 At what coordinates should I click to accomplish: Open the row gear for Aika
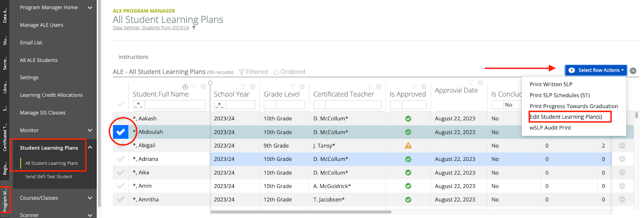622,173
